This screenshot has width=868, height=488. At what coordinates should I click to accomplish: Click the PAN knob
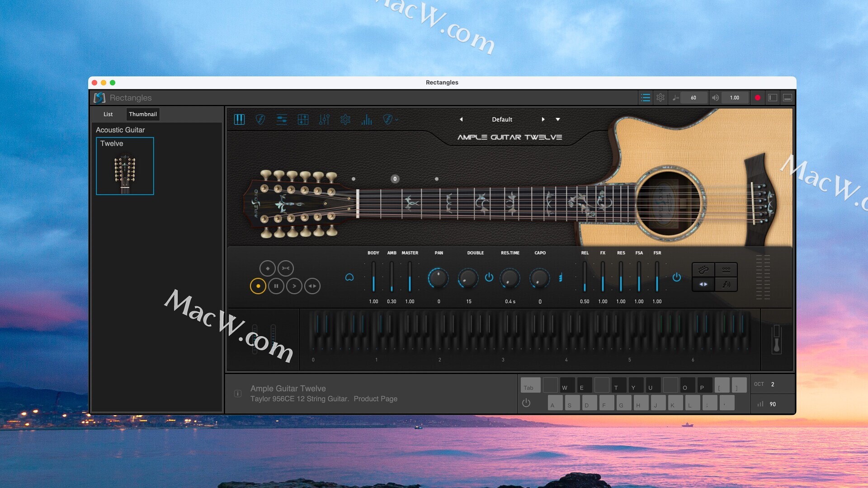coord(438,278)
